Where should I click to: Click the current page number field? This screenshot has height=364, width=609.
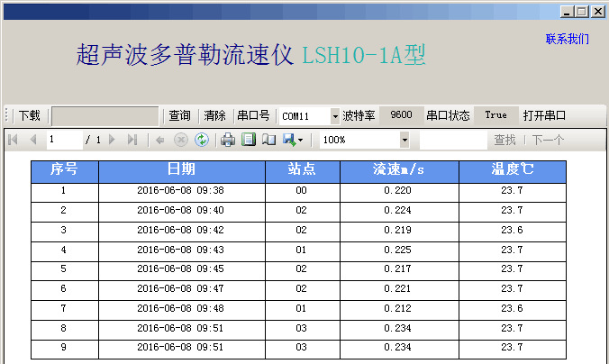(x=65, y=140)
